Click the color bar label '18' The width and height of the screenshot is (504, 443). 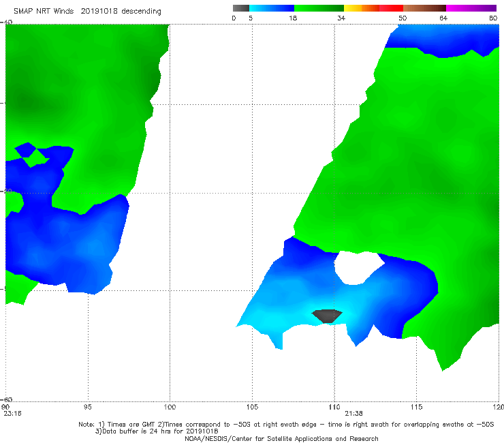[293, 18]
